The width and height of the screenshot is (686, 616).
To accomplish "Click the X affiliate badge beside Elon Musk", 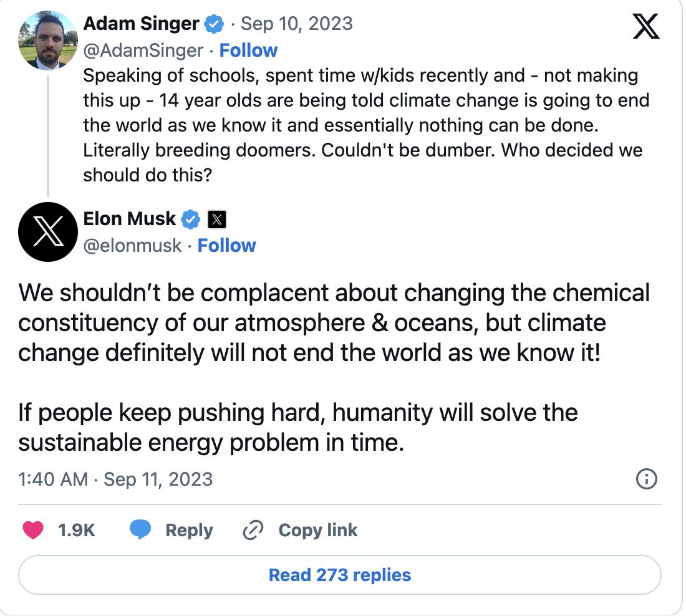I will pos(217,219).
